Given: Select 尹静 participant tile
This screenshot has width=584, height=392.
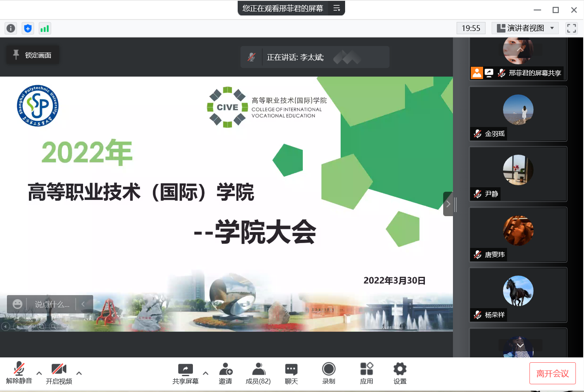Looking at the screenshot, I should click(518, 174).
